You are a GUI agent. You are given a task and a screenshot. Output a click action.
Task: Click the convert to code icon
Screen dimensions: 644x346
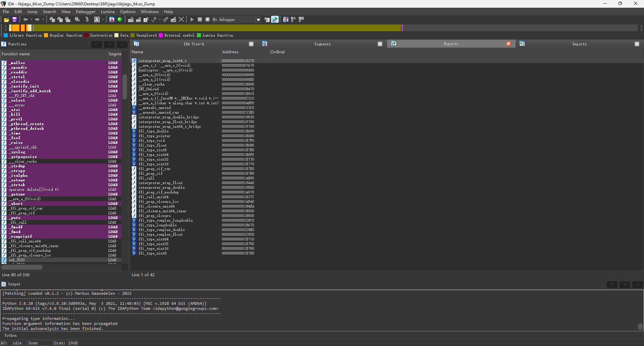(x=131, y=20)
